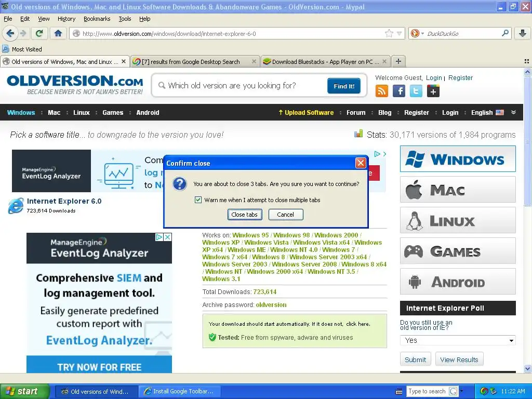532x399 pixels.
Task: Click the search magnifier in DuckDuckGo box
Action: [x=505, y=33]
